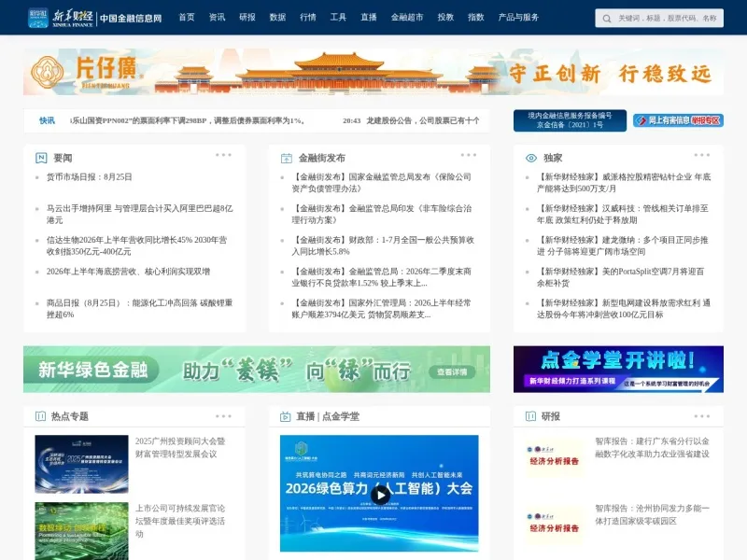This screenshot has width=747, height=560.
Task: Open 国家外汇管理局经常账户顺差 article
Action: [x=382, y=309]
